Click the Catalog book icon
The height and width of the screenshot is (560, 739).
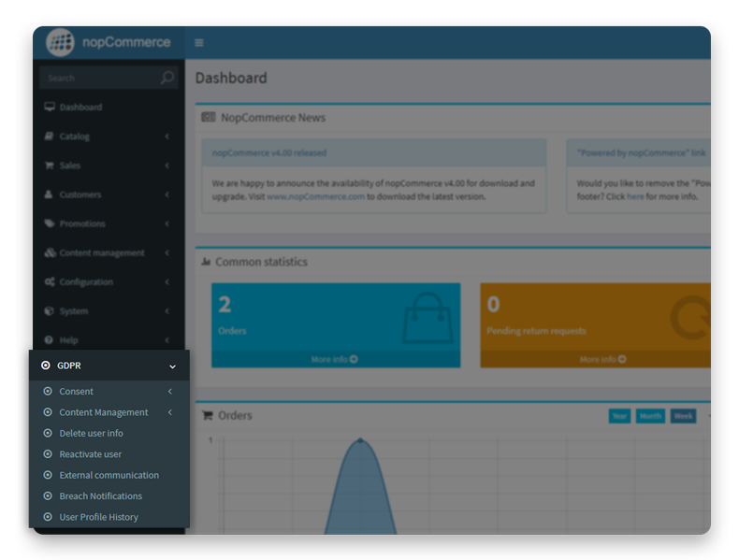[49, 136]
